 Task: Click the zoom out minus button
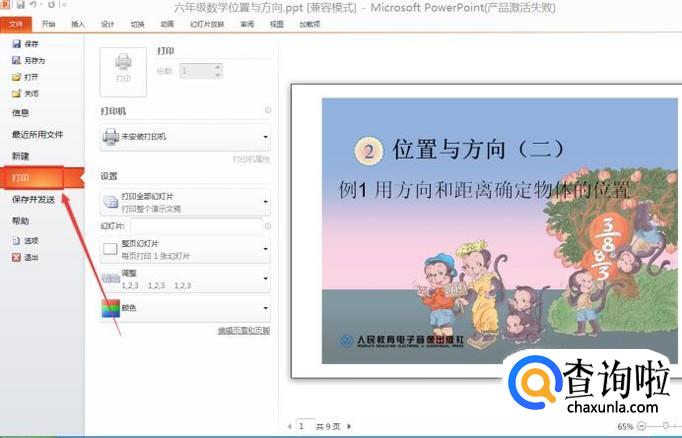coord(641,426)
